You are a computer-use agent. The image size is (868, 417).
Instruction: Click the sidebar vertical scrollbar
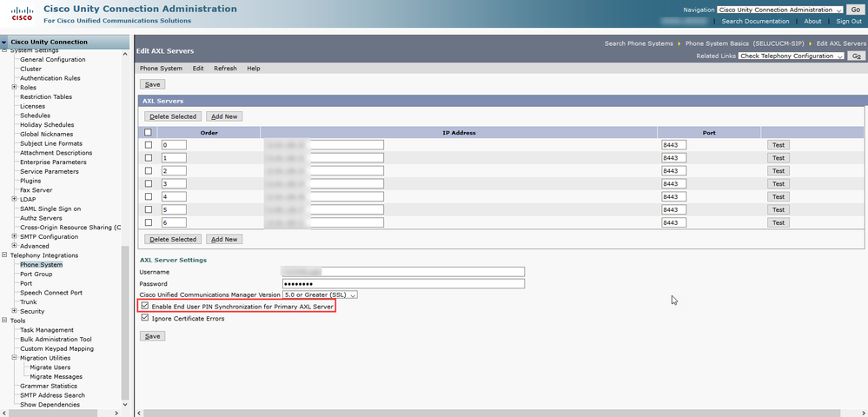pos(125,322)
